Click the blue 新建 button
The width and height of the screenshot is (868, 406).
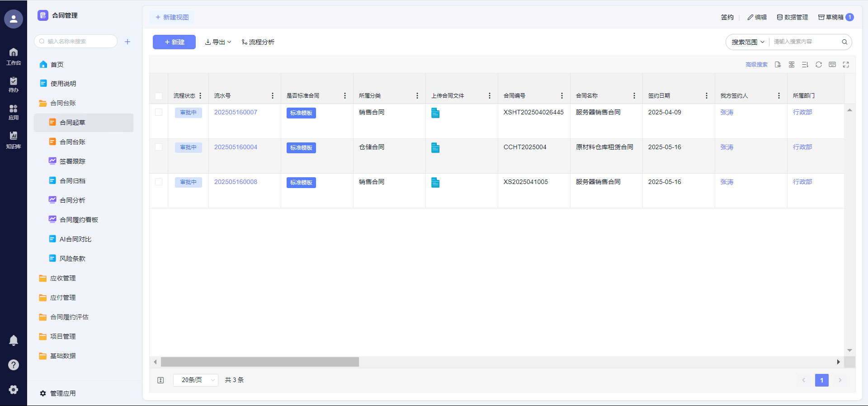pyautogui.click(x=174, y=42)
